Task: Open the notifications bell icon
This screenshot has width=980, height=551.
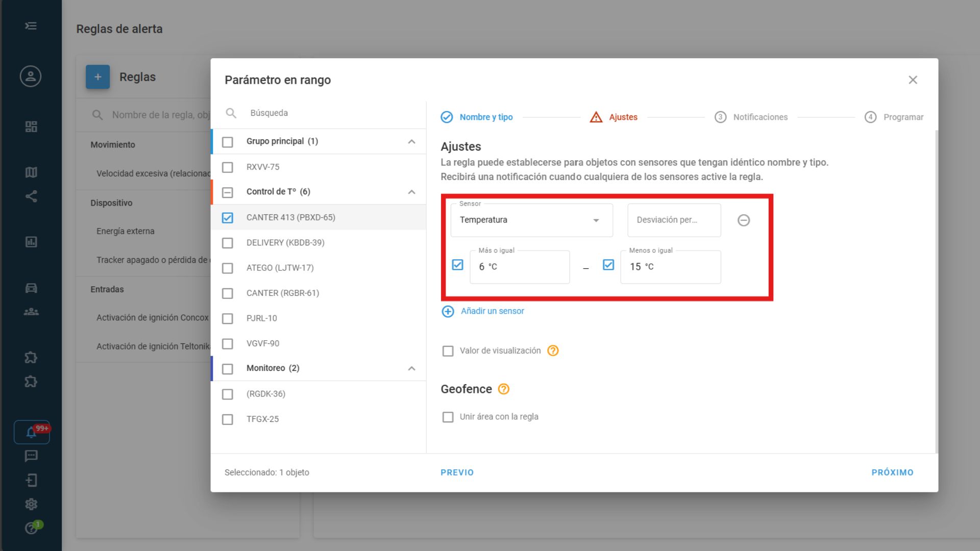Action: coord(31,433)
